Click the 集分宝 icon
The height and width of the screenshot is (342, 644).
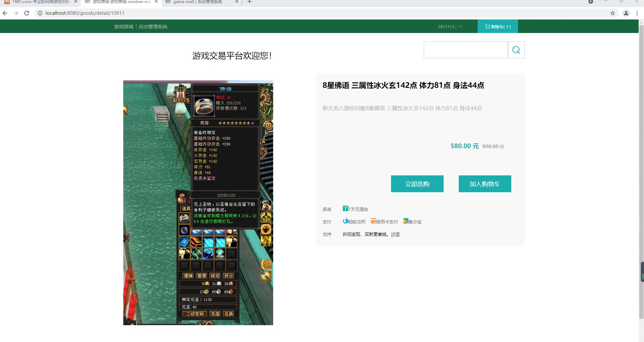point(406,221)
